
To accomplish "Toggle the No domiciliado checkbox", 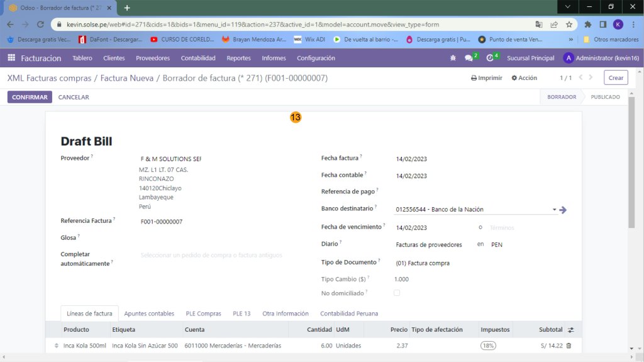I will pos(396,293).
